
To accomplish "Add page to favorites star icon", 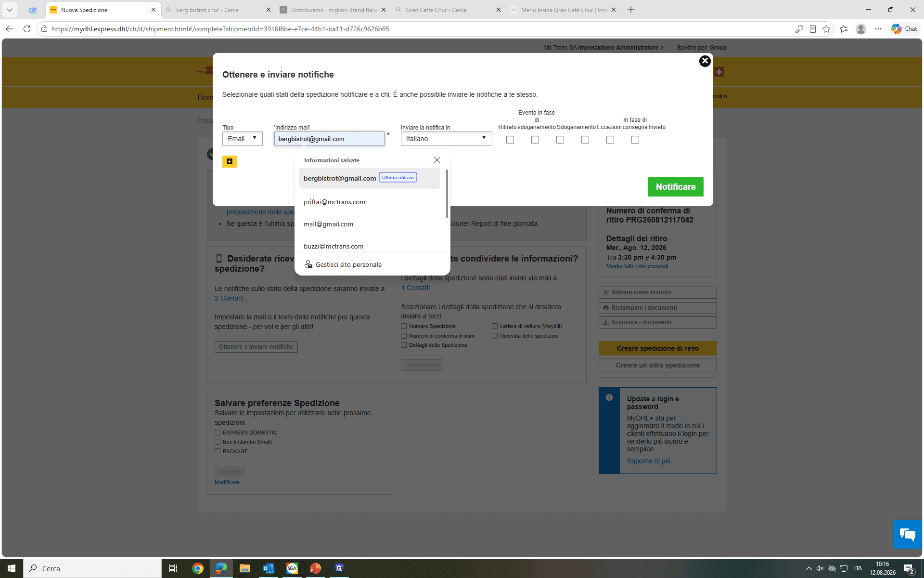I will (x=826, y=29).
